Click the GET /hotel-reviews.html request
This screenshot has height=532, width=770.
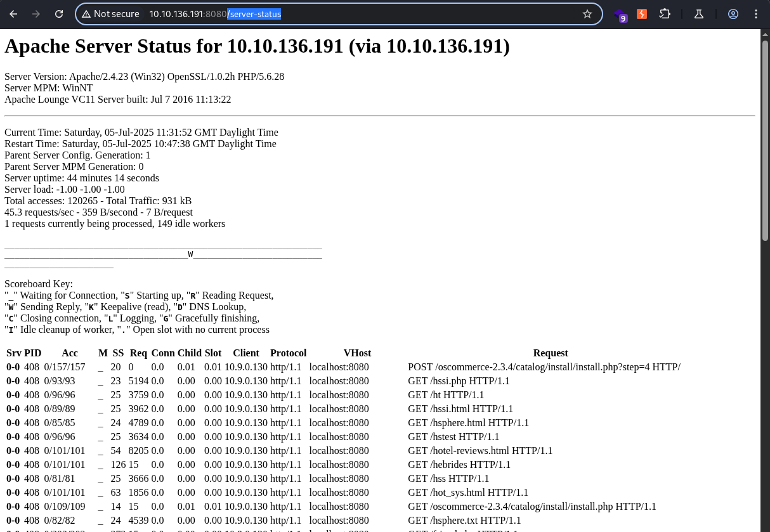[480, 451]
